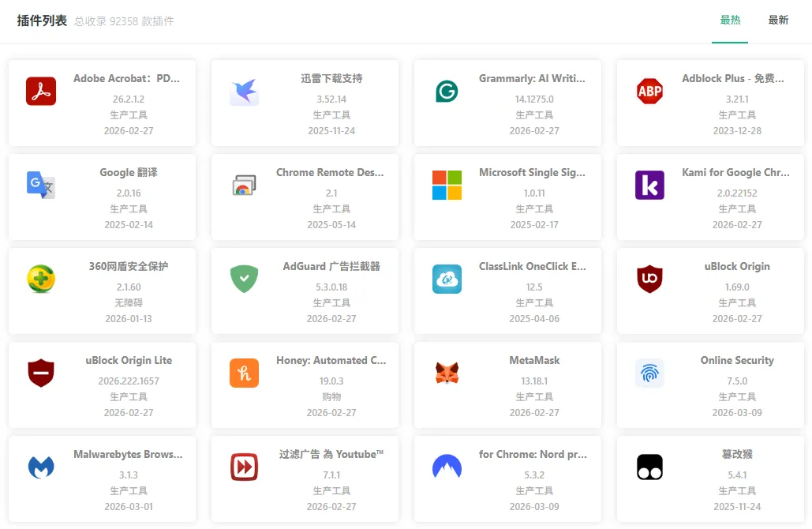Viewport: 812px width, 529px height.
Task: Open the Microsoft Single Sig... title
Action: (532, 173)
